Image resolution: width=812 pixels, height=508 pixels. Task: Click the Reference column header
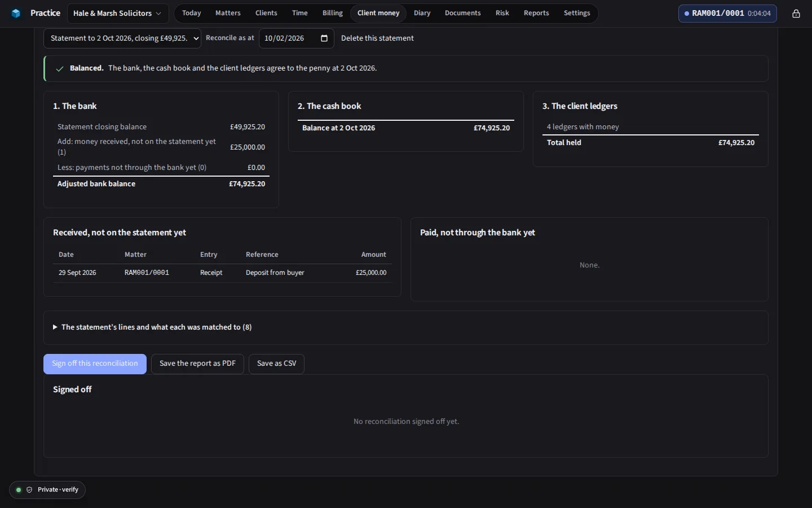262,255
